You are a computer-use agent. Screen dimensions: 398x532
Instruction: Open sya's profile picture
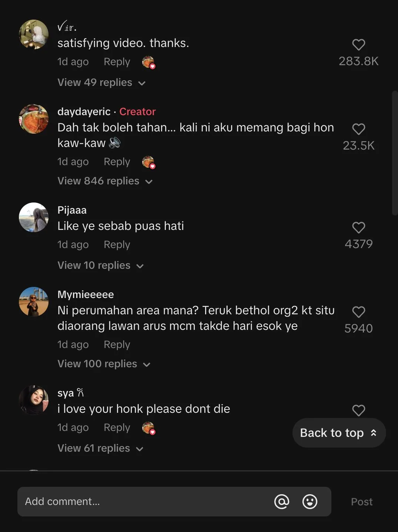click(x=33, y=400)
